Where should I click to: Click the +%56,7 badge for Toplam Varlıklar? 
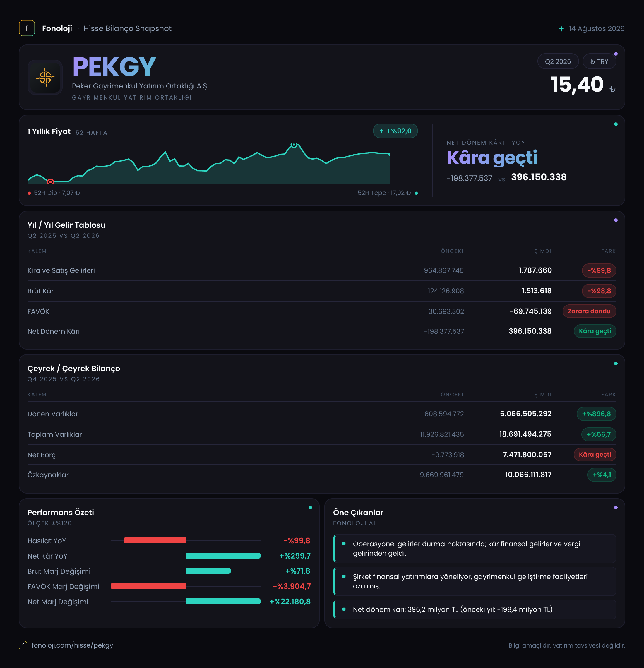[599, 434]
